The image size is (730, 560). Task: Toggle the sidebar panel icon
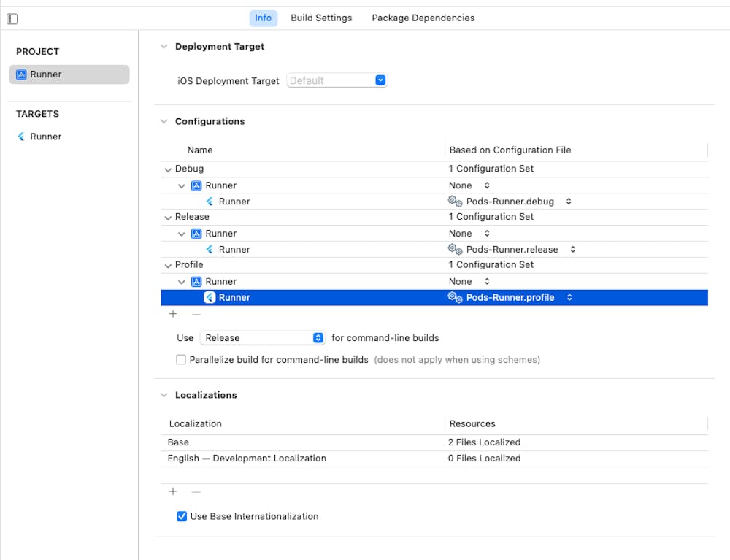point(12,19)
